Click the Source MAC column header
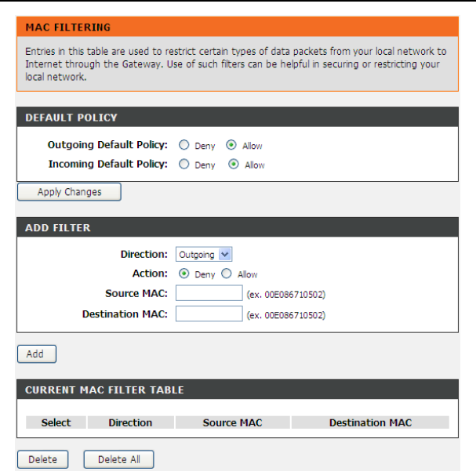The image size is (476, 471). (x=233, y=422)
